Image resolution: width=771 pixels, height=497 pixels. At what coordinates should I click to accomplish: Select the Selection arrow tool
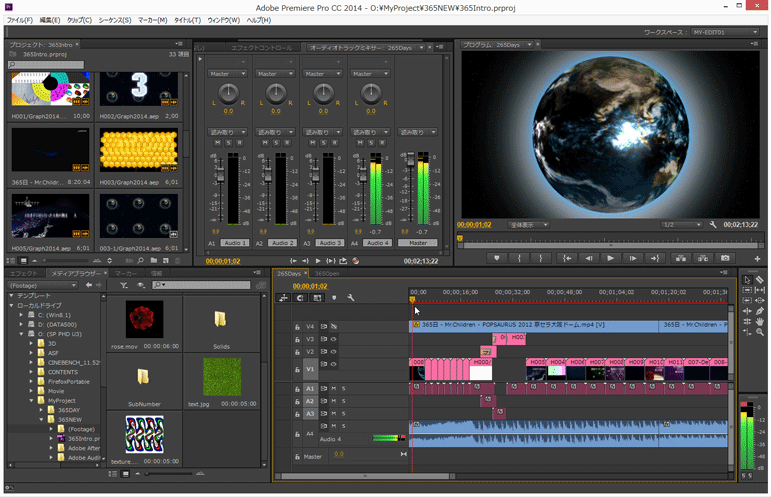tap(747, 280)
